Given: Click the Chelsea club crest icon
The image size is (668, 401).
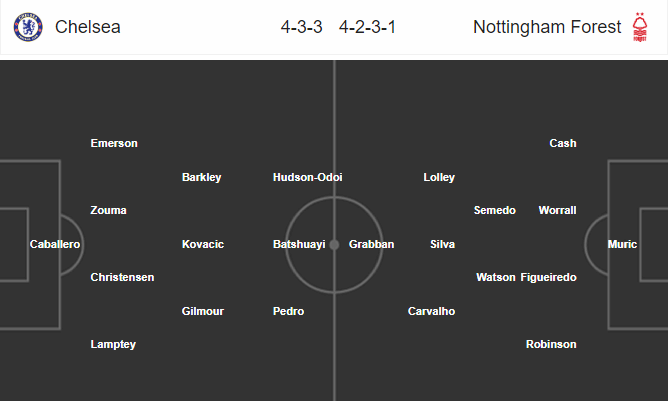Looking at the screenshot, I should tap(28, 27).
